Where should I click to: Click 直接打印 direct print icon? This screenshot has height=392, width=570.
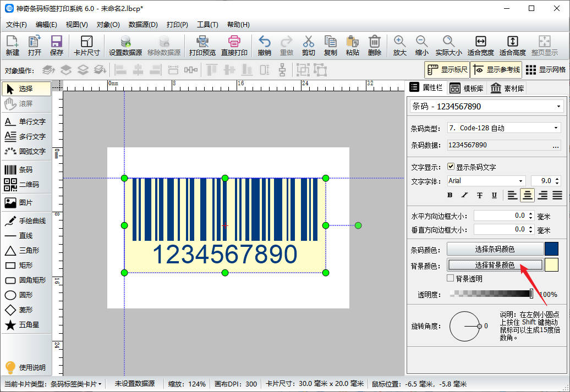point(234,46)
